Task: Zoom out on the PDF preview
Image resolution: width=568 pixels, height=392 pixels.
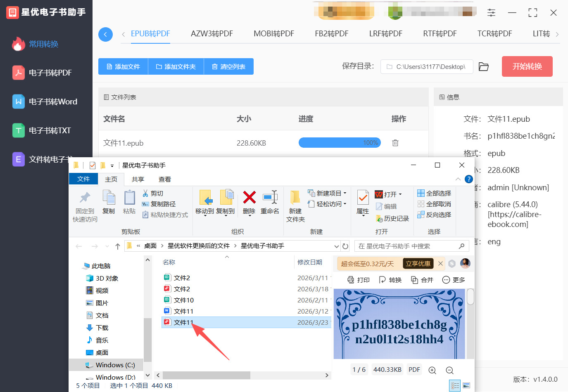Action: point(450,370)
